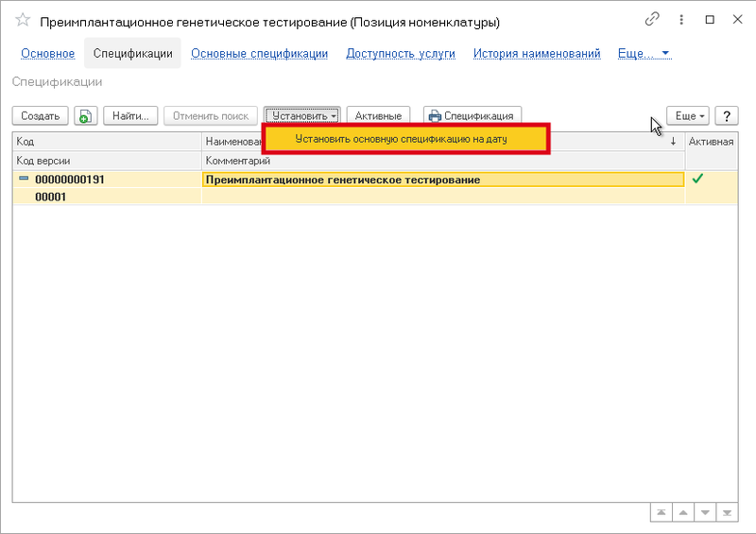Open window options vertical dots menu
This screenshot has width=756, height=534.
[681, 20]
